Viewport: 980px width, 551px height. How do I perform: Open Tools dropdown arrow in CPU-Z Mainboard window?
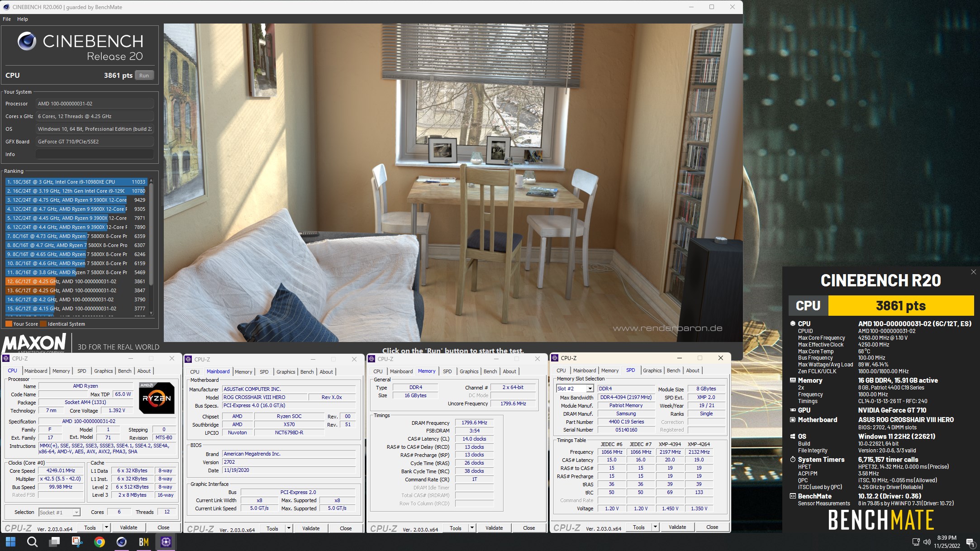click(289, 528)
